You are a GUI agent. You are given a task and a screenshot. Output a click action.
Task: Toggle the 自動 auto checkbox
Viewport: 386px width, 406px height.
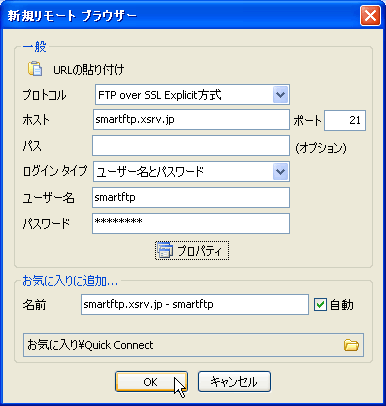tap(320, 305)
